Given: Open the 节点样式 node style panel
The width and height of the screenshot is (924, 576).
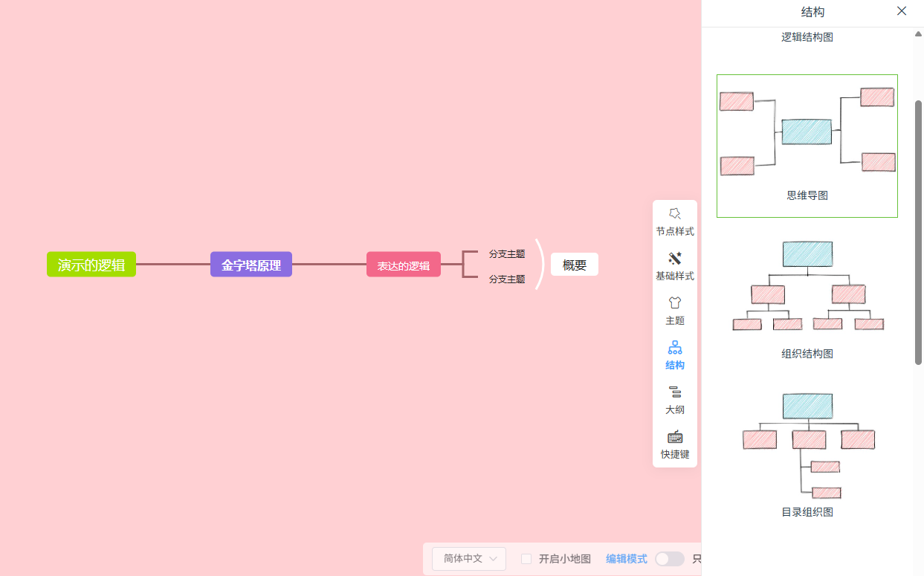Looking at the screenshot, I should pyautogui.click(x=675, y=222).
